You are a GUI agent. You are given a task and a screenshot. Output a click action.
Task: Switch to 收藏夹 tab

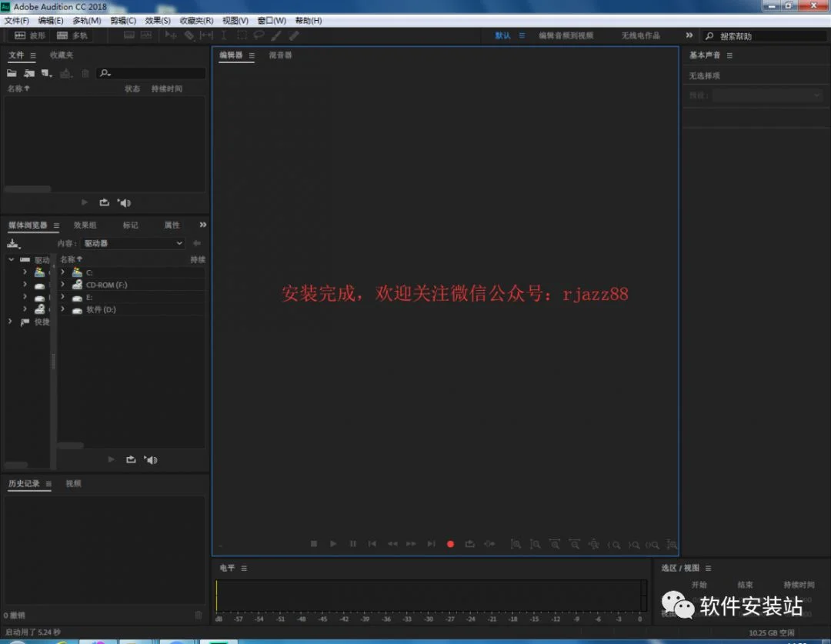click(x=62, y=55)
